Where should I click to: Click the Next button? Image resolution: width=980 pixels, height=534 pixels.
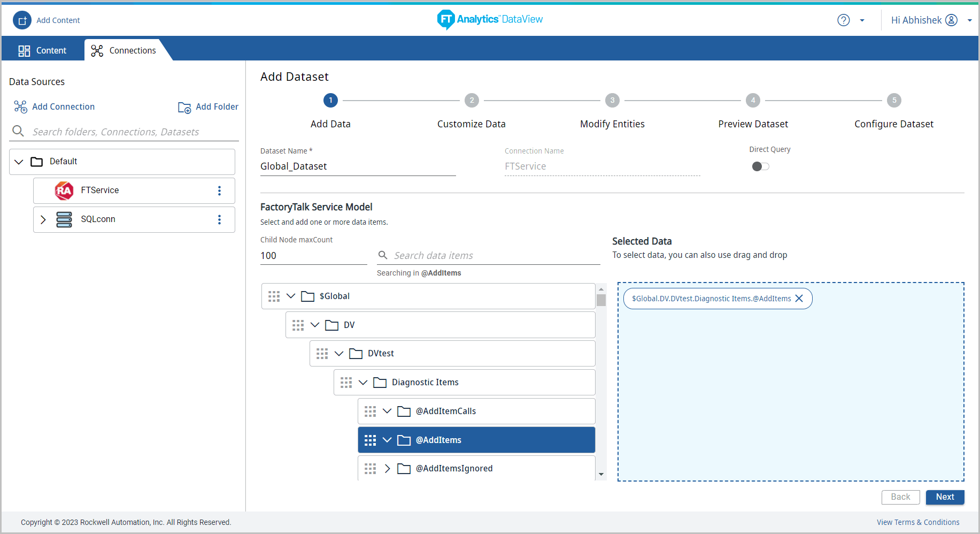(x=945, y=497)
